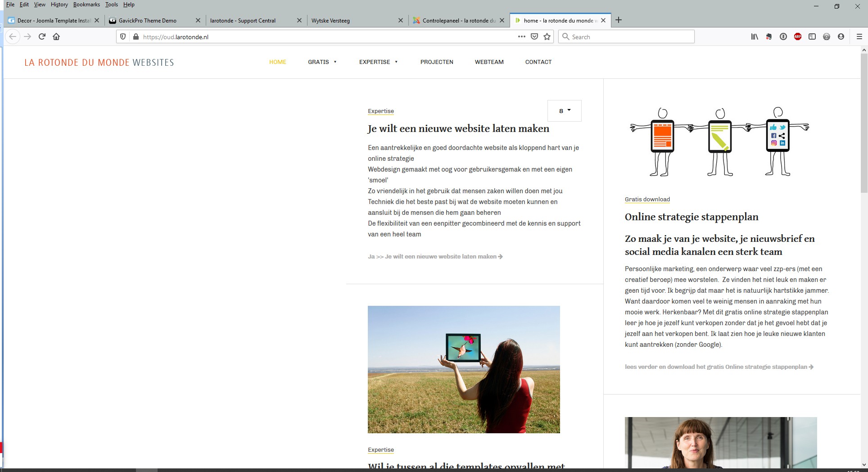Go to the browser home page
The width and height of the screenshot is (868, 472).
pos(56,36)
